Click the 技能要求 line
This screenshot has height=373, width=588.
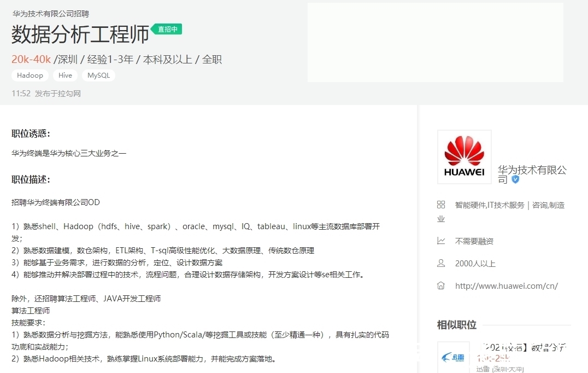(x=28, y=323)
